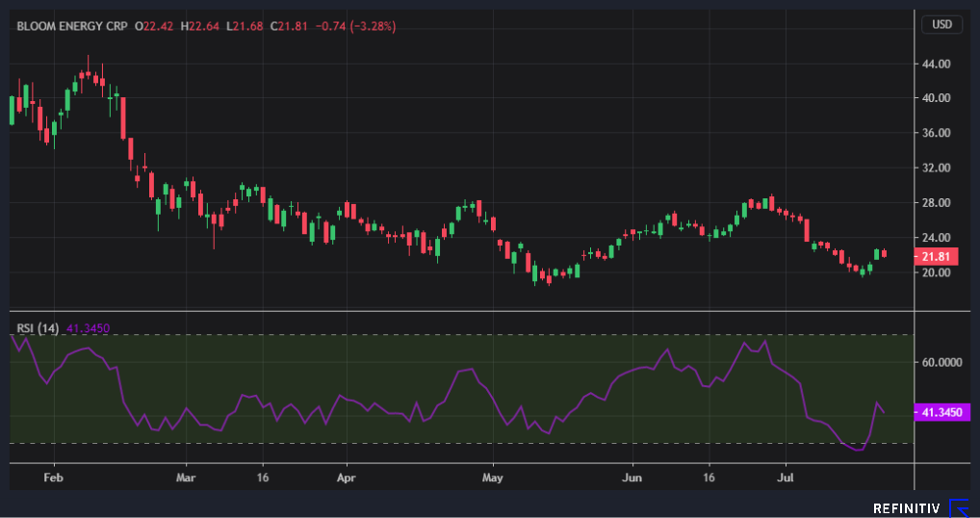This screenshot has height=518, width=980.
Task: Click the 28.00 price axis label
Action: 938,203
